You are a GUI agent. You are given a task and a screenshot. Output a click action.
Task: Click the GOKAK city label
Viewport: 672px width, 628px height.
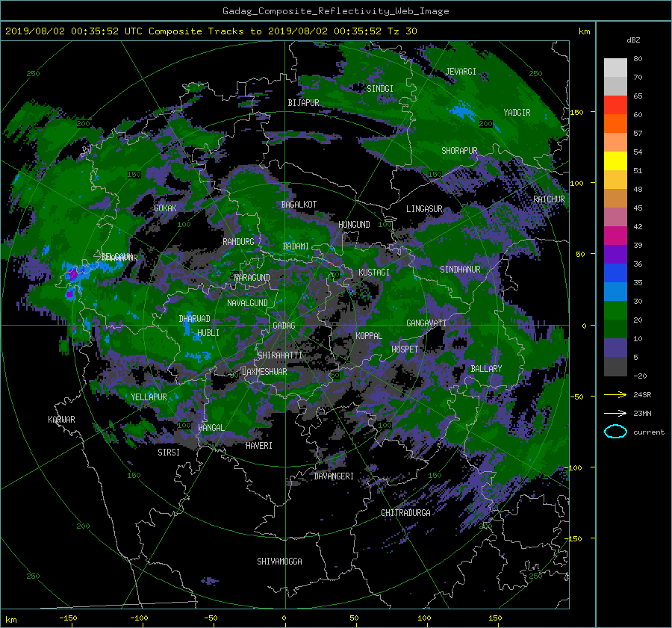coord(165,208)
